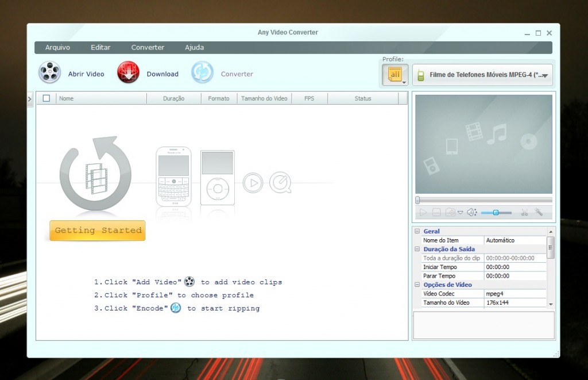This screenshot has height=380, width=588.
Task: Click the Download label in toolbar
Action: [x=163, y=74]
